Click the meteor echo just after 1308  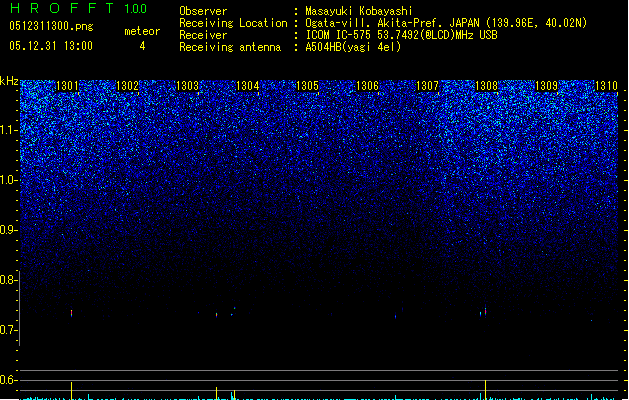pos(485,312)
